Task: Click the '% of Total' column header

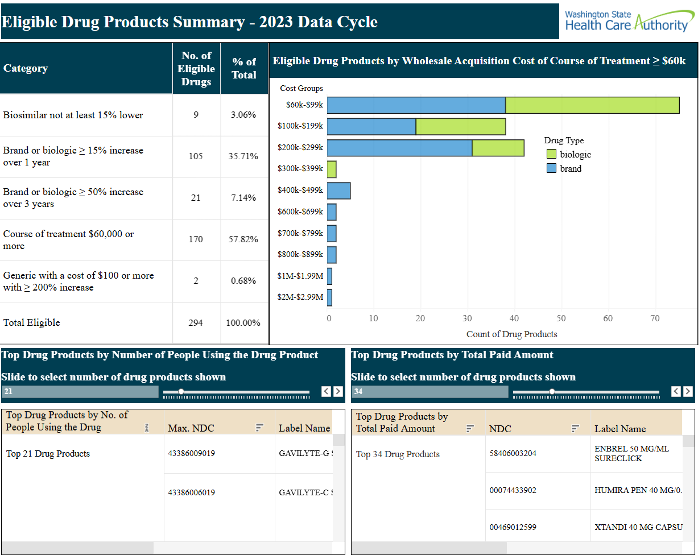Action: [244, 69]
